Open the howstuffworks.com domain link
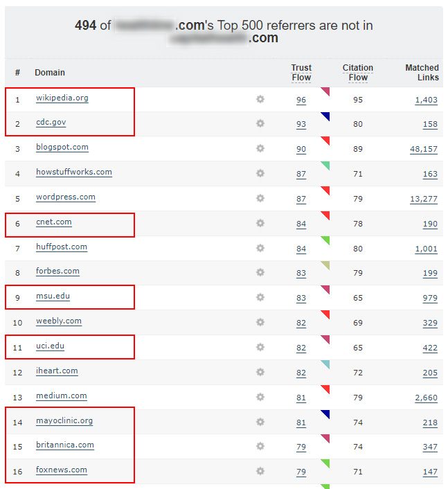Screen dimensions: 448x489 click(x=73, y=172)
